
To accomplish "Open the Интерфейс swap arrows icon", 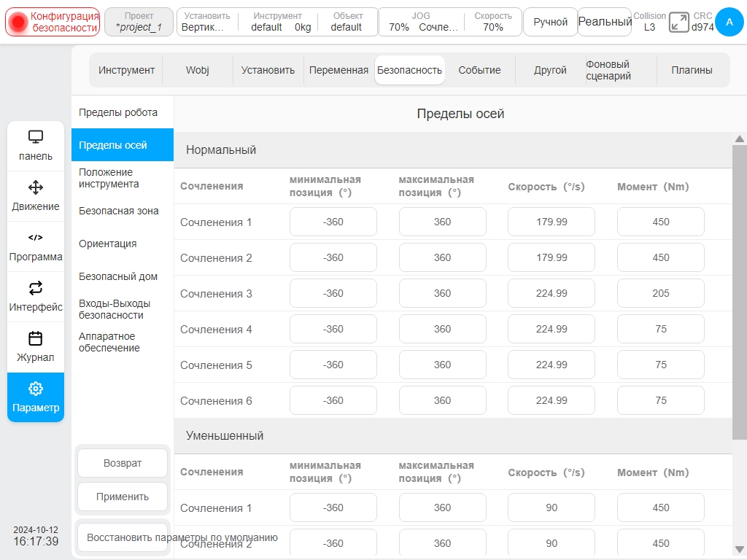I will pyautogui.click(x=36, y=288).
